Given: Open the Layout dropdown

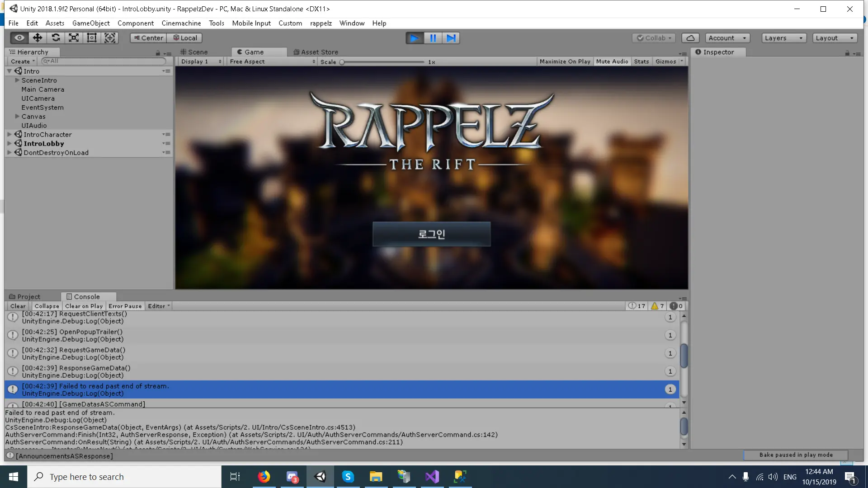Looking at the screenshot, I should [x=835, y=38].
